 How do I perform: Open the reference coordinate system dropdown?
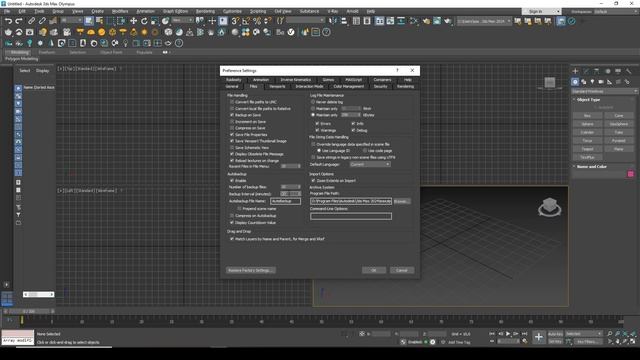[x=182, y=20]
